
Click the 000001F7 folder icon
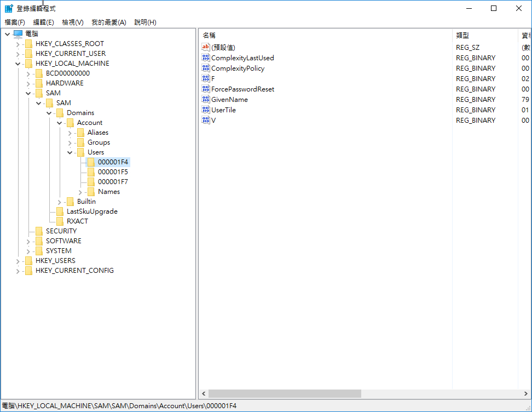91,181
